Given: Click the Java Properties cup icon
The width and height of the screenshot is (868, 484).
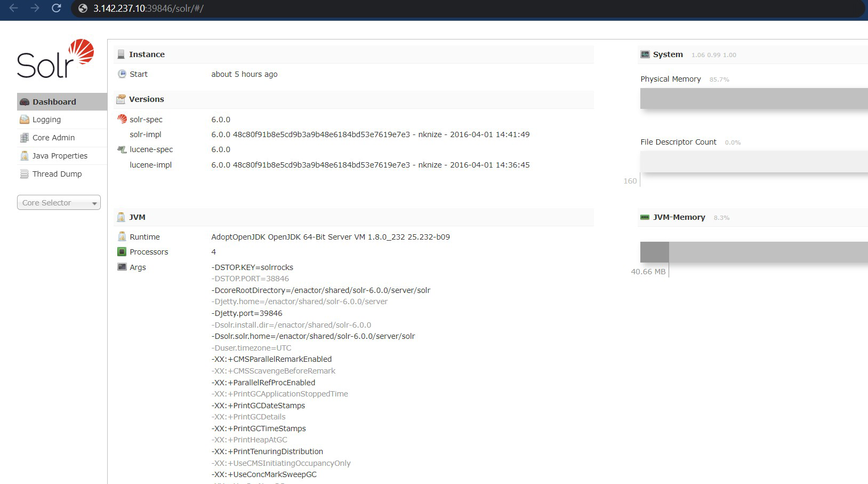Looking at the screenshot, I should coord(23,156).
